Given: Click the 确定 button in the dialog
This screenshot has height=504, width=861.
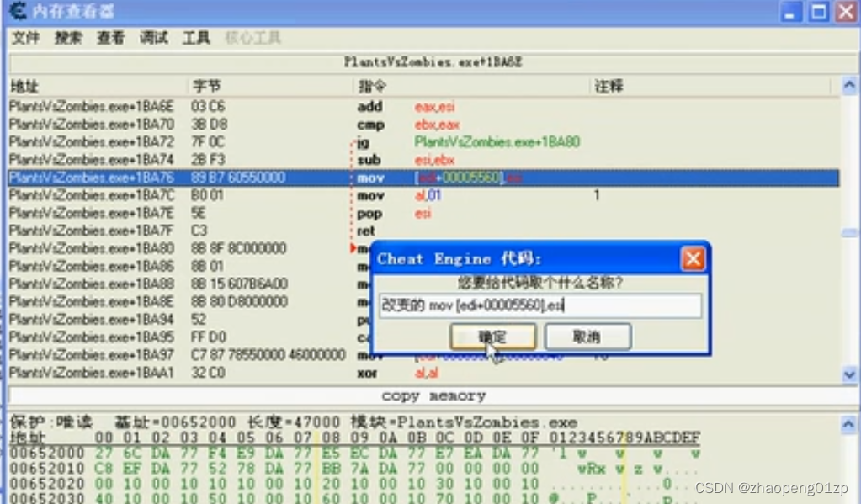Looking at the screenshot, I should coord(492,337).
